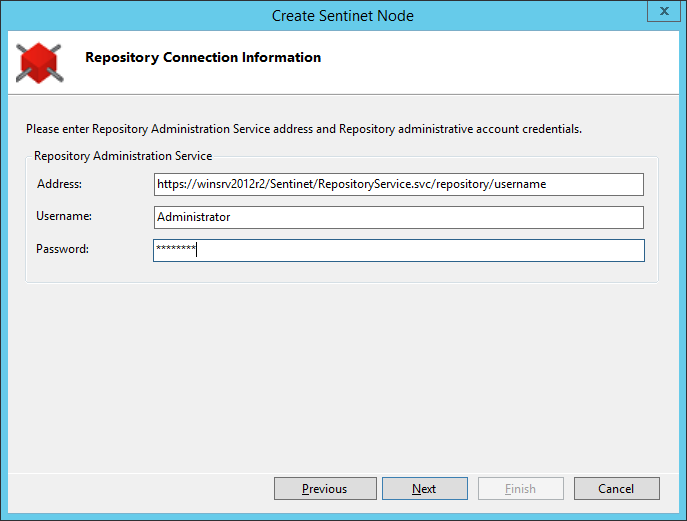Click the Repository Administration Service group label

click(x=123, y=156)
